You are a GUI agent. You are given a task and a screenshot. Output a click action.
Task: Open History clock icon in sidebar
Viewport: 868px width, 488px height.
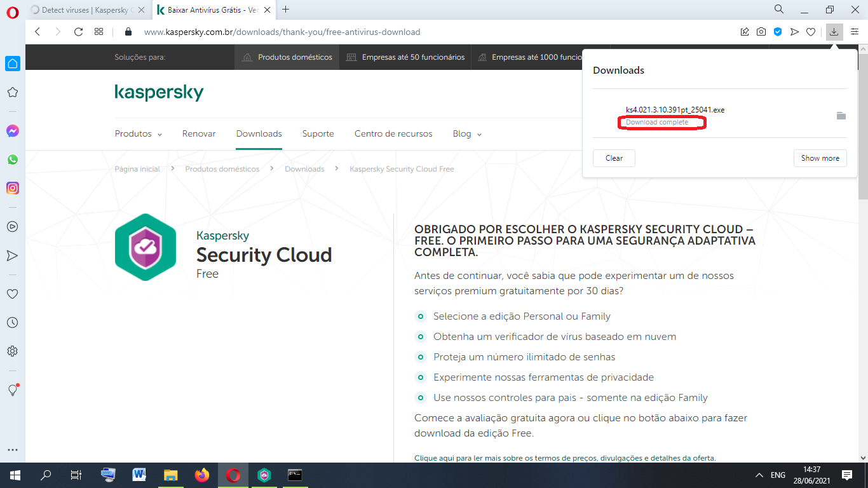coord(12,323)
